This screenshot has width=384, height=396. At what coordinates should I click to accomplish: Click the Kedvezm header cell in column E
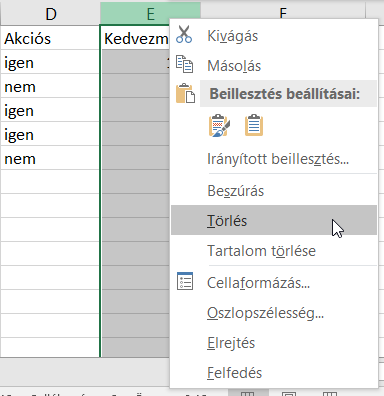click(x=135, y=38)
